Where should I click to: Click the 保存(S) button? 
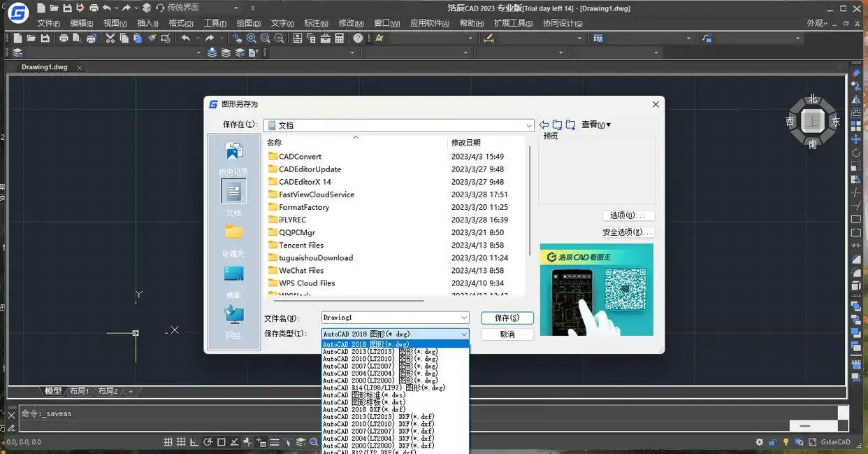507,318
